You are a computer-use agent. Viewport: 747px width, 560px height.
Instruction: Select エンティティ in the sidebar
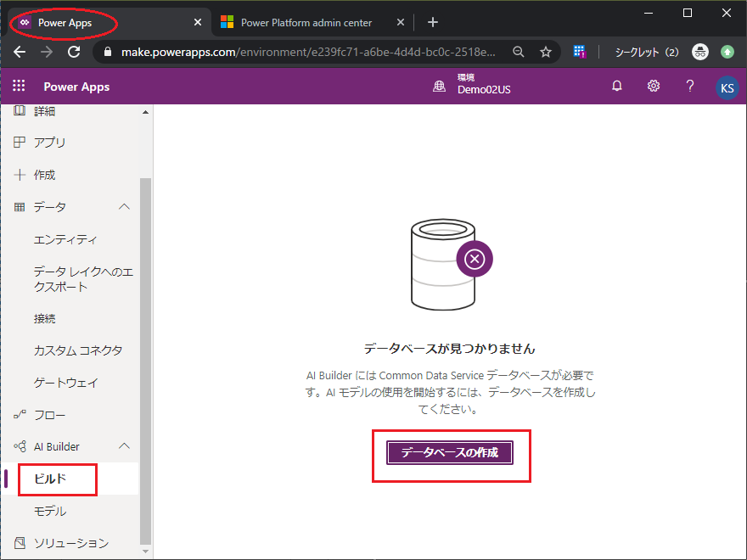coord(65,239)
